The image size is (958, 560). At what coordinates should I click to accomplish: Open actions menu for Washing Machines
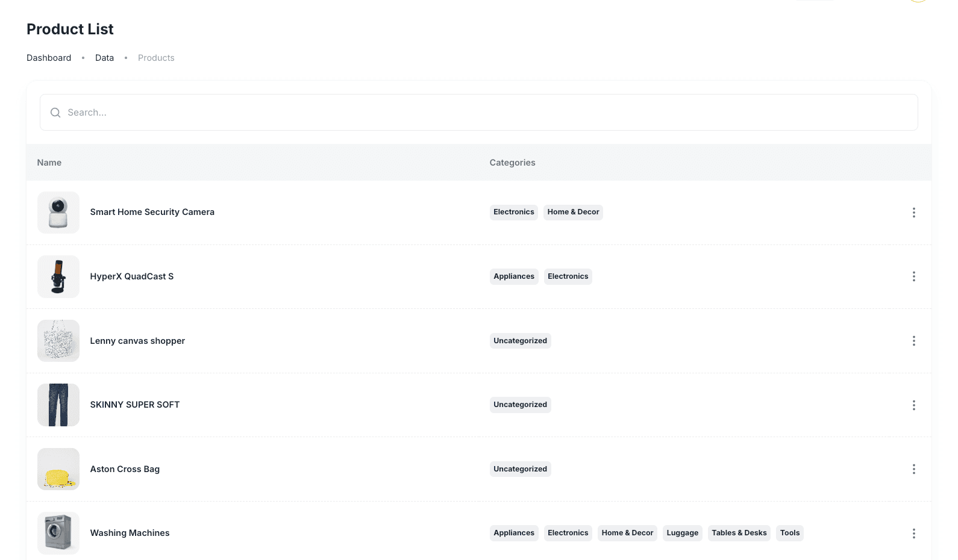(913, 534)
